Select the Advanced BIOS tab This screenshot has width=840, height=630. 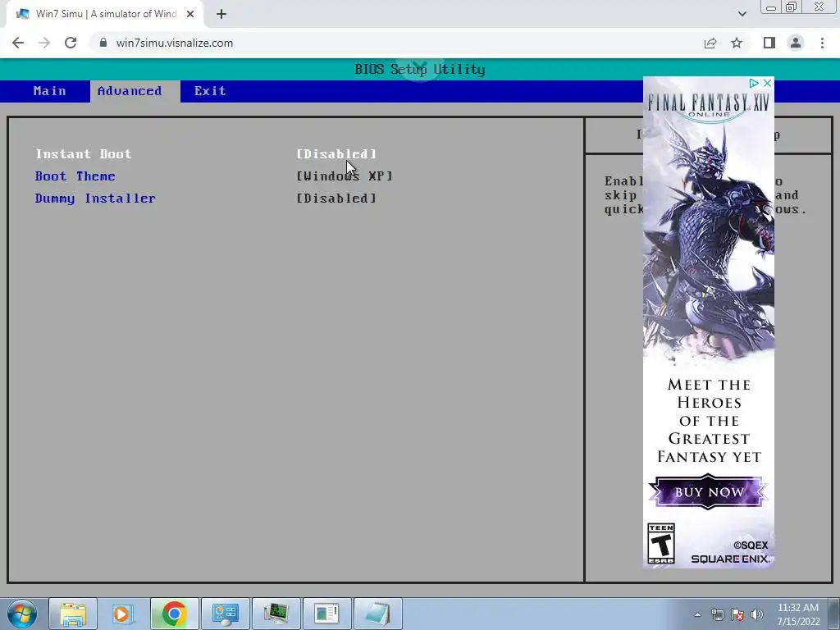130,91
